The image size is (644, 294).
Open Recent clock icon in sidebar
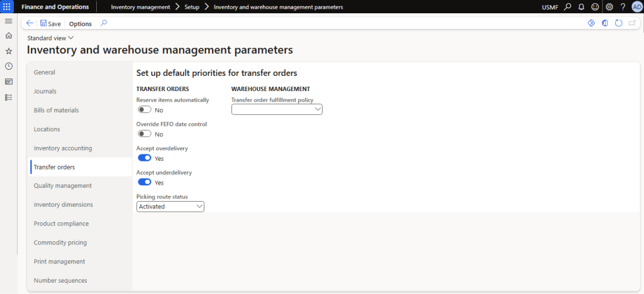pos(8,66)
